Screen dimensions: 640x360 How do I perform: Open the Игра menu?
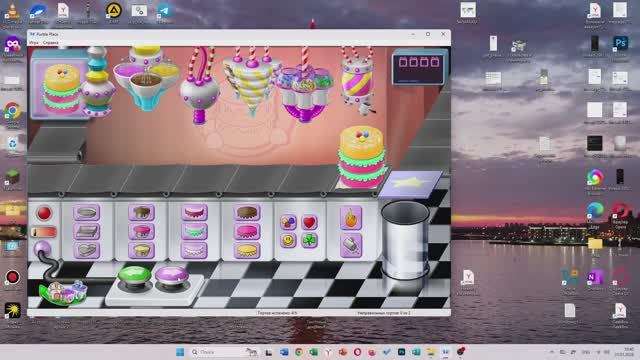tap(33, 42)
